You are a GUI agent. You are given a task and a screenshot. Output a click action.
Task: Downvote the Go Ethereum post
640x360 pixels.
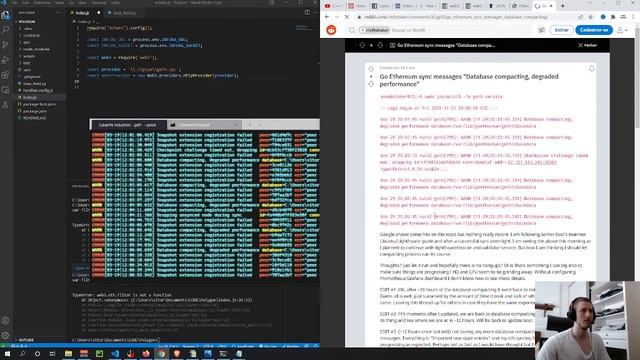tap(371, 84)
